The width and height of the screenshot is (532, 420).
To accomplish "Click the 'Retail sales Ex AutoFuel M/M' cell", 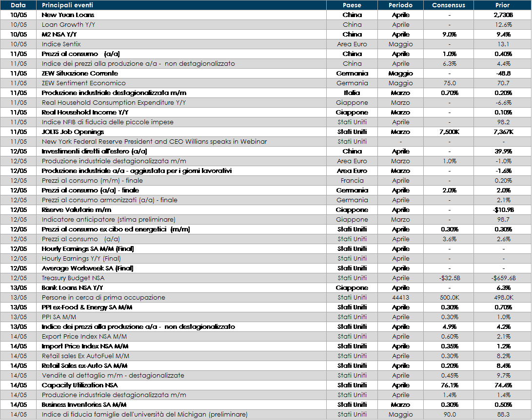I will click(x=85, y=356).
